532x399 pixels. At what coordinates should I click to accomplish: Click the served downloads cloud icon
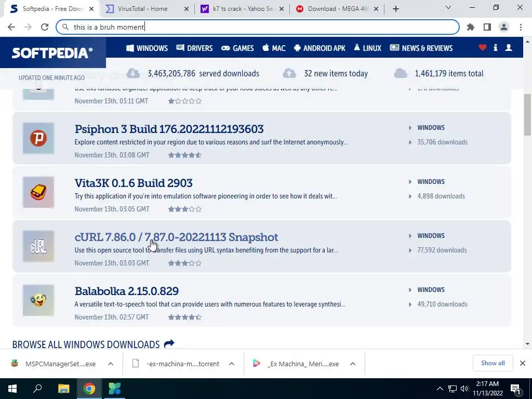tap(133, 73)
